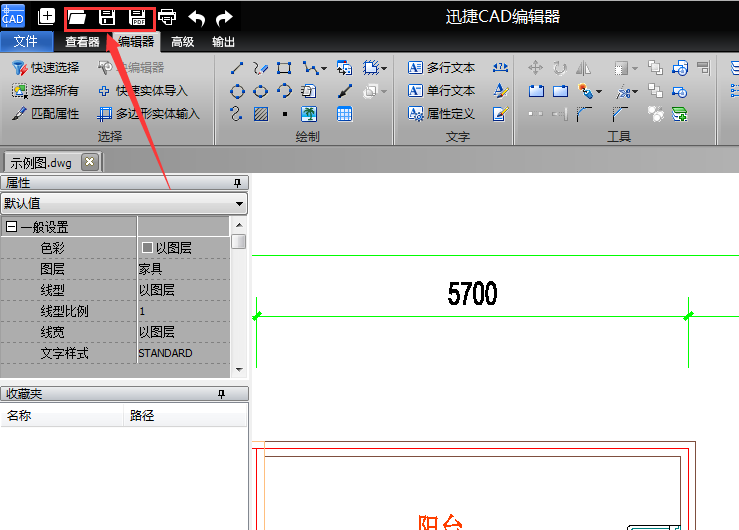Click the Save as PDF icon

point(137,17)
